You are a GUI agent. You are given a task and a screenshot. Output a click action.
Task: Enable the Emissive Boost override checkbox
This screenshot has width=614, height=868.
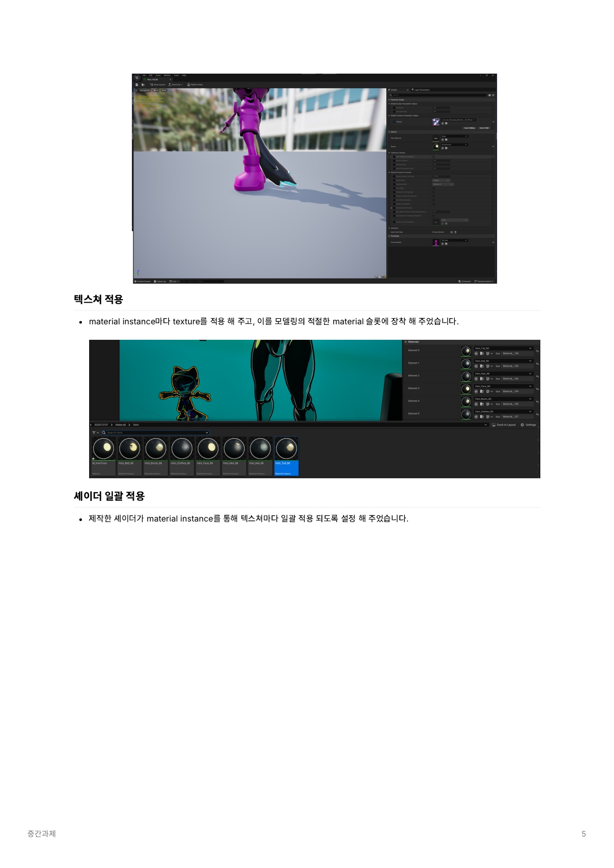click(x=394, y=161)
